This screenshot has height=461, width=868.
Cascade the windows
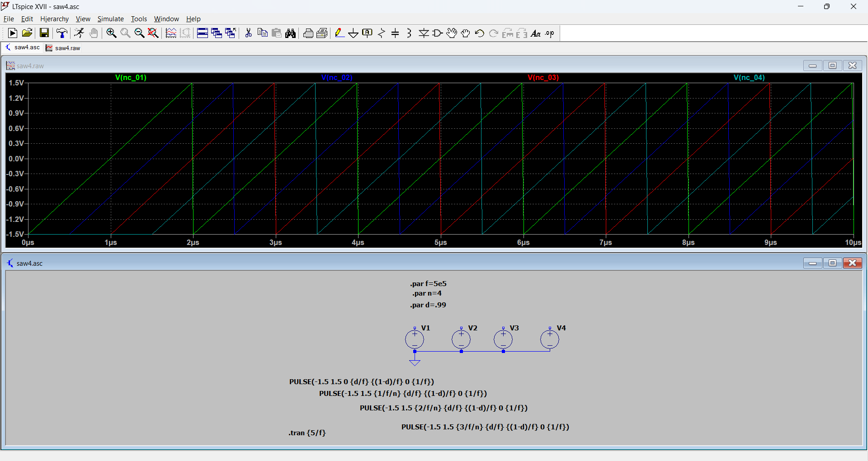(x=217, y=33)
